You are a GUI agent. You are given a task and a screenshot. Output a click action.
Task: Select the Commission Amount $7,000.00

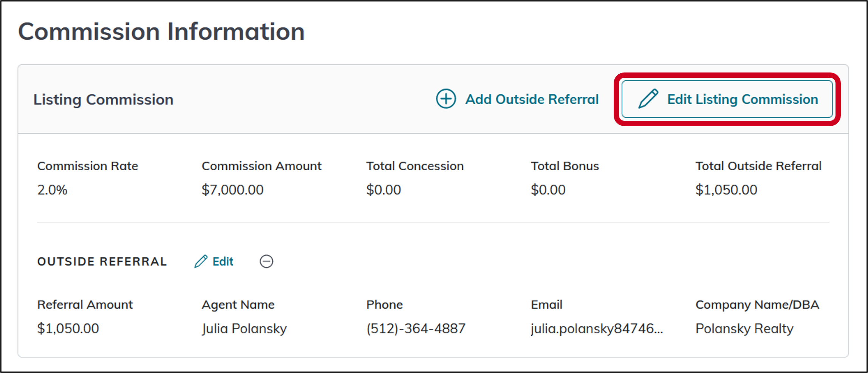(233, 190)
